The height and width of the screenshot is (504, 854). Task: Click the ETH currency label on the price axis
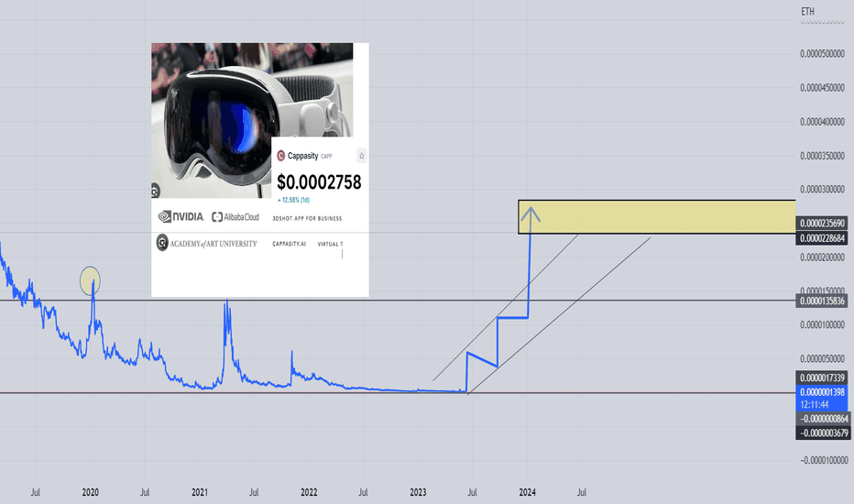coord(807,11)
